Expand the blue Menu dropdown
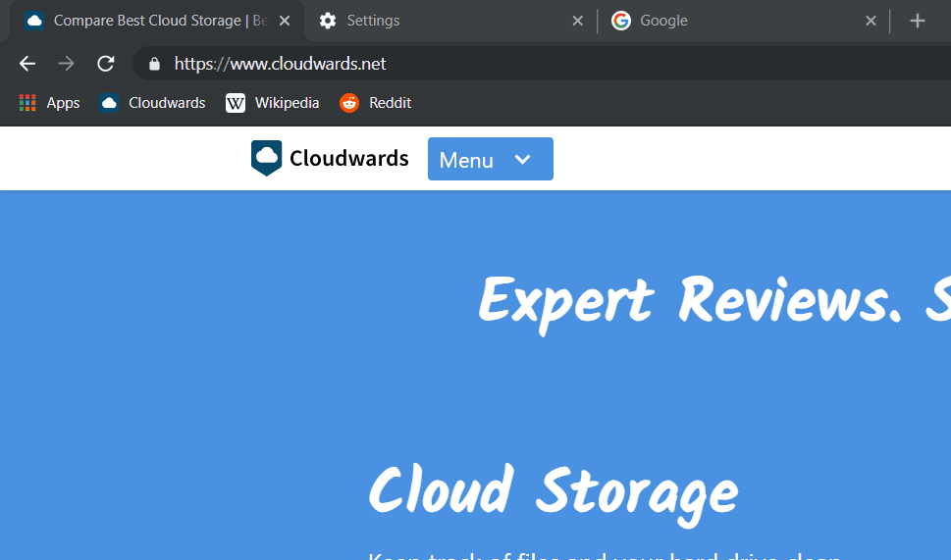The width and height of the screenshot is (951, 560). pos(490,159)
